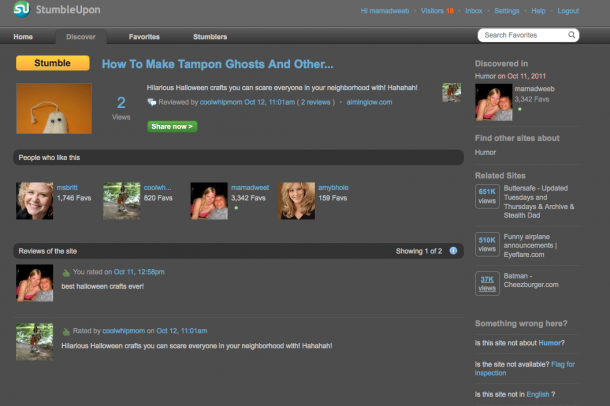Click Humor link in not about question
This screenshot has height=406, width=610.
coord(550,343)
